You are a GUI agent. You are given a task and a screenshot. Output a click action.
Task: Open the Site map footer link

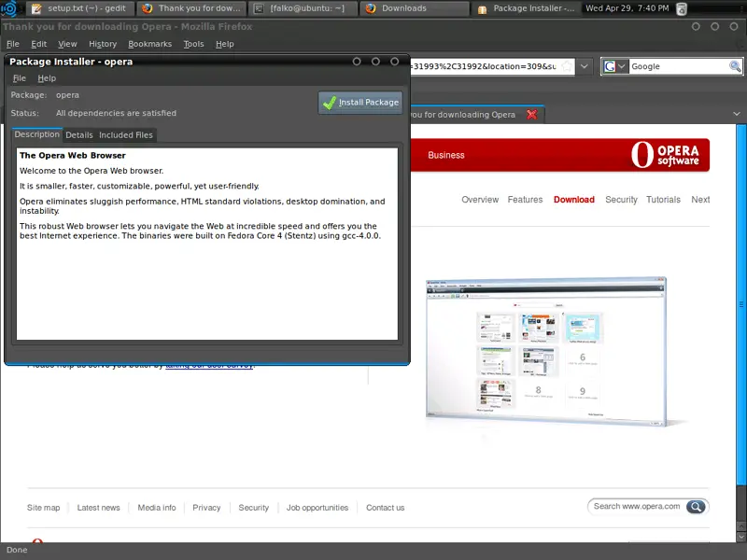click(43, 508)
